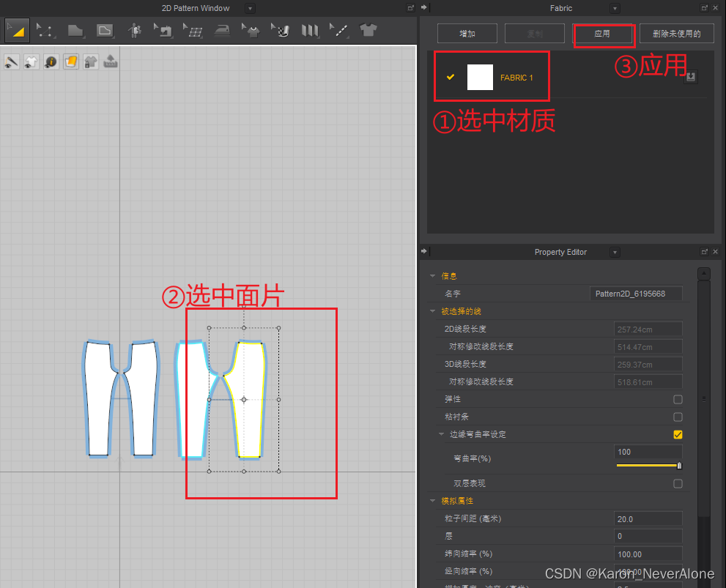Click the save icon next to FABRIC 1
Image resolution: width=726 pixels, height=588 pixels.
690,77
